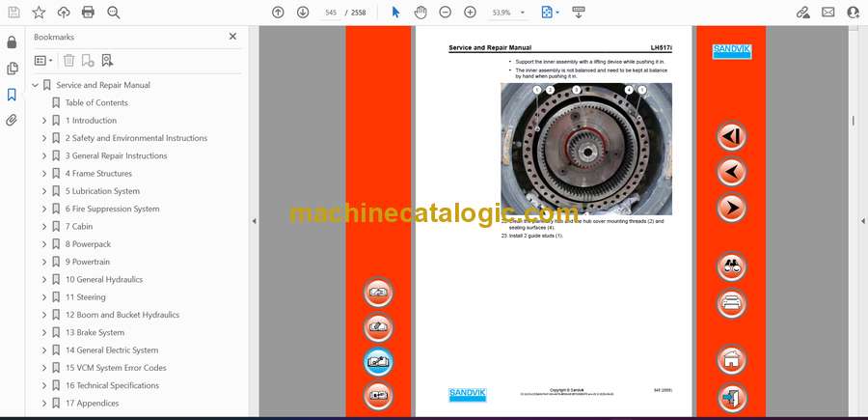The width and height of the screenshot is (868, 420).
Task: Open 12 Boom and Bucket Hydraulics bookmark
Action: (x=122, y=315)
